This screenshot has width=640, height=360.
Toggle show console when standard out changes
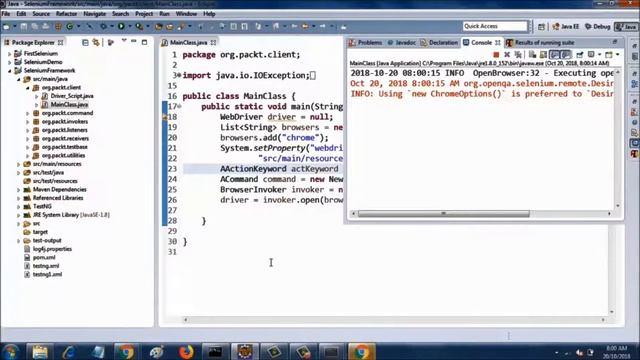point(554,55)
